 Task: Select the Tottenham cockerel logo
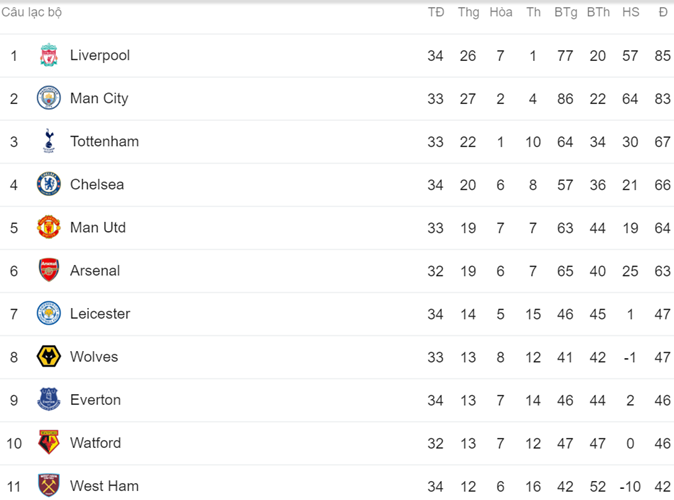tap(48, 141)
